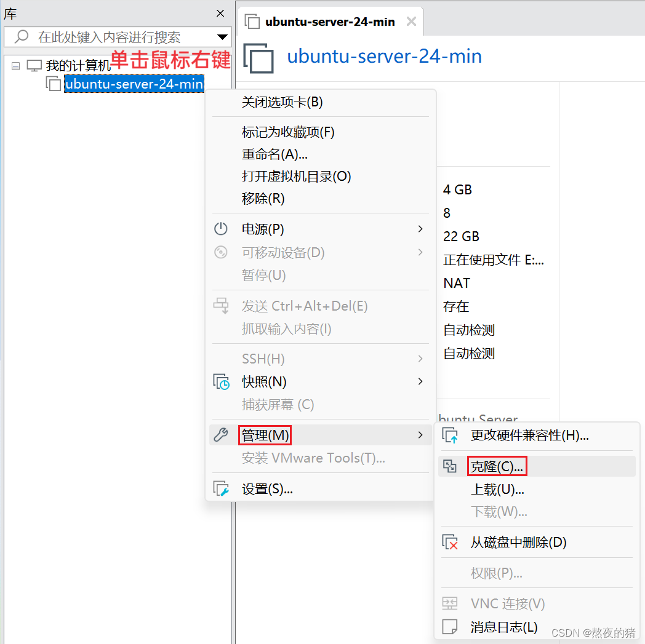Switch to the ubuntu-server-24-min tab

click(330, 22)
